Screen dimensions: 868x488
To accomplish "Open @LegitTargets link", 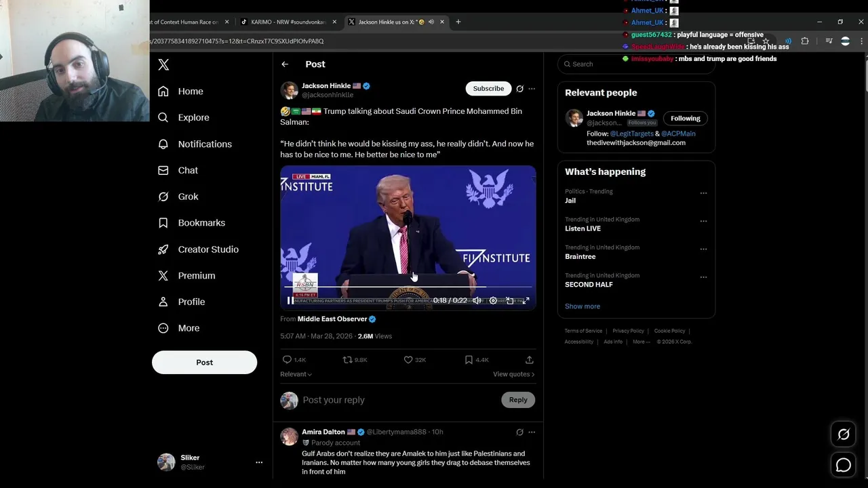I will (x=632, y=134).
